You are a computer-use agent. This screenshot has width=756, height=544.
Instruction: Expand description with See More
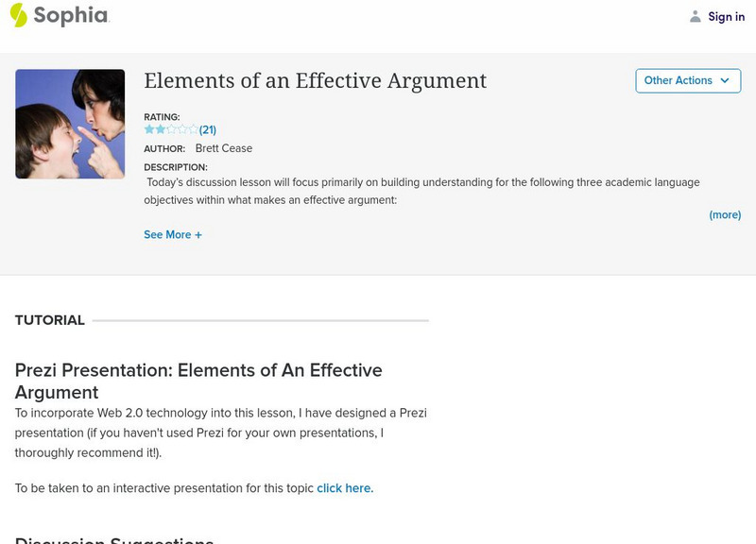pyautogui.click(x=167, y=235)
